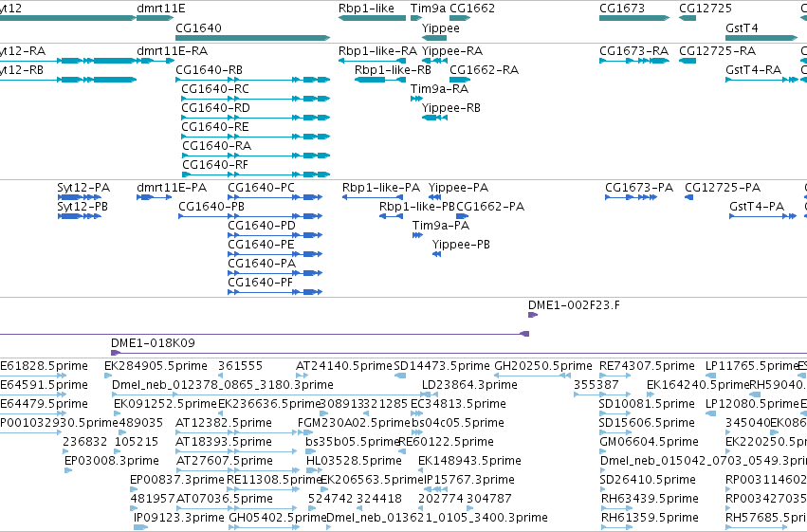Select protein Tim9a-PA
Viewport: 807px width, 532px height.
point(441,227)
